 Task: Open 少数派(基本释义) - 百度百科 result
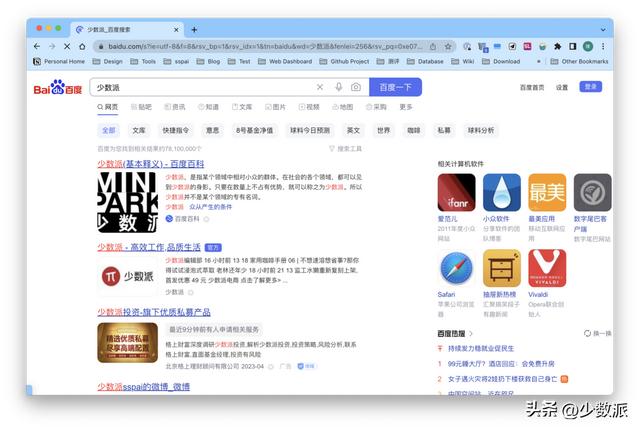pos(151,164)
